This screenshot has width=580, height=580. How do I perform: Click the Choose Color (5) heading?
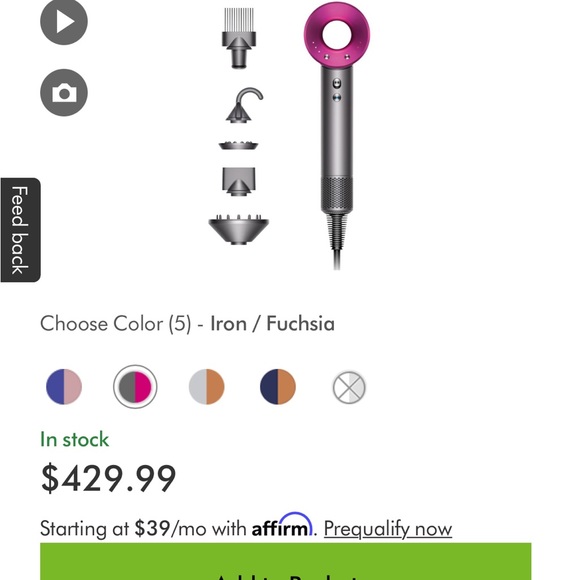(x=115, y=324)
